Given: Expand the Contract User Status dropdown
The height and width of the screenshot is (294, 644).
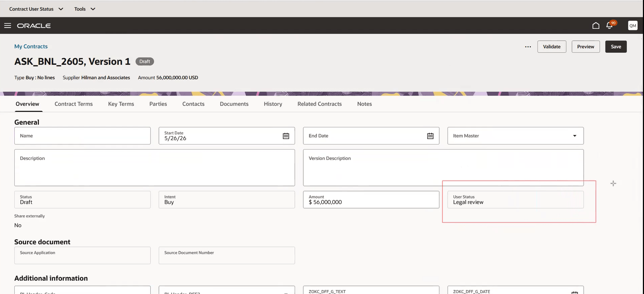Looking at the screenshot, I should [x=36, y=9].
